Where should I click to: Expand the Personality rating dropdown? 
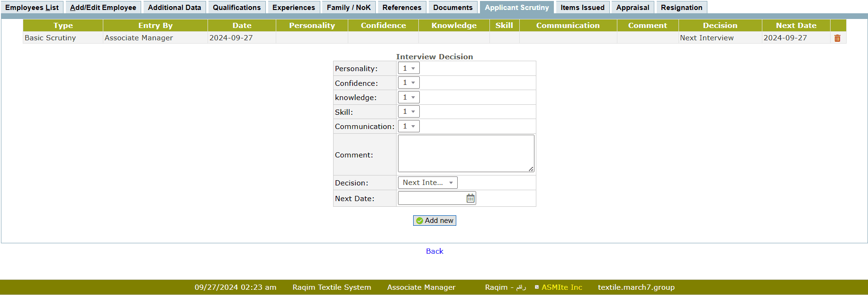click(408, 68)
